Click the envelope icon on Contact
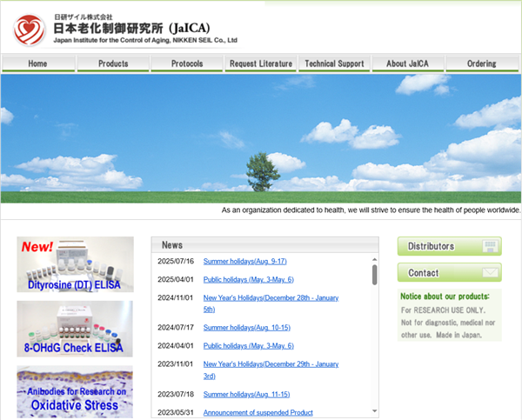The width and height of the screenshot is (522, 420). click(490, 273)
